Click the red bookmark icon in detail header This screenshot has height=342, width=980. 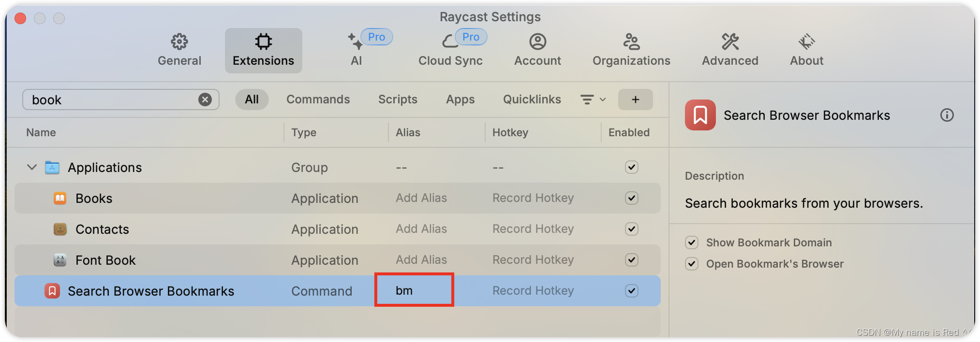[700, 115]
